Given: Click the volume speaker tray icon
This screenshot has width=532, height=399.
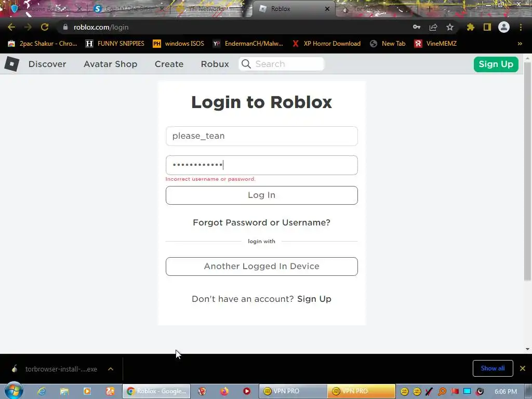Looking at the screenshot, I should pyautogui.click(x=480, y=392).
